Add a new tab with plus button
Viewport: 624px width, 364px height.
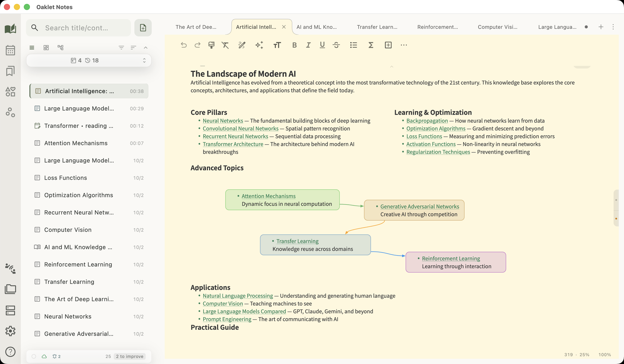pos(601,27)
